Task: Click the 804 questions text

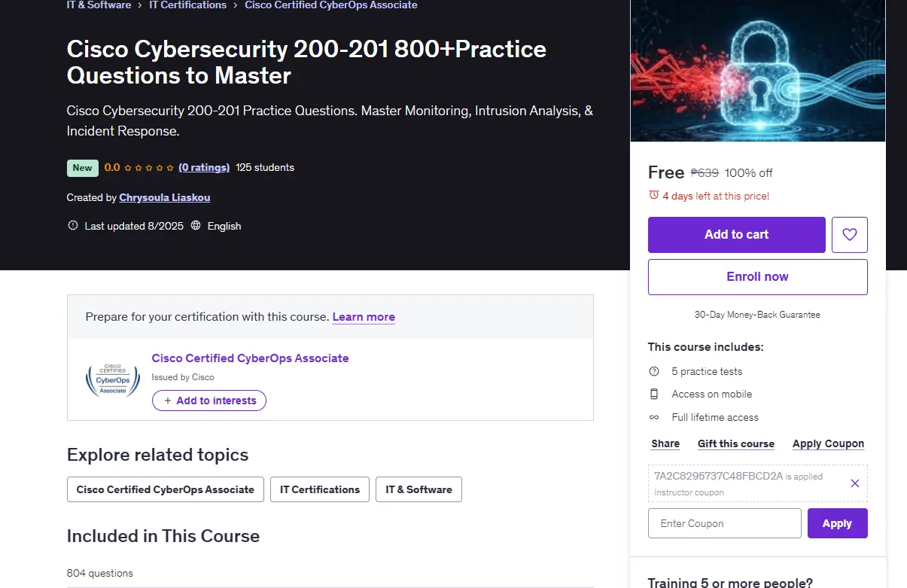Action: pos(100,574)
